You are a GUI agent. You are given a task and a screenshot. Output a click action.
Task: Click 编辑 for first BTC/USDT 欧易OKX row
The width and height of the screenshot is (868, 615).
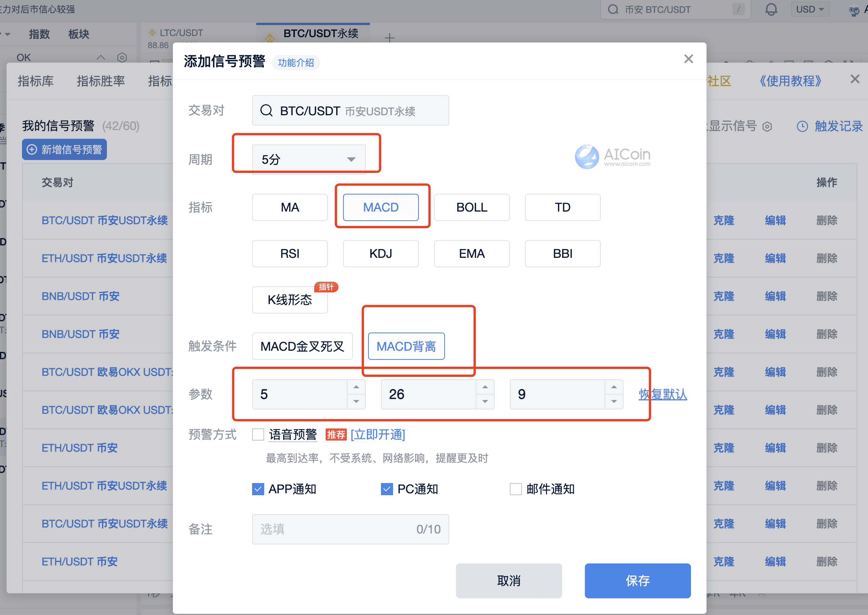tap(776, 372)
